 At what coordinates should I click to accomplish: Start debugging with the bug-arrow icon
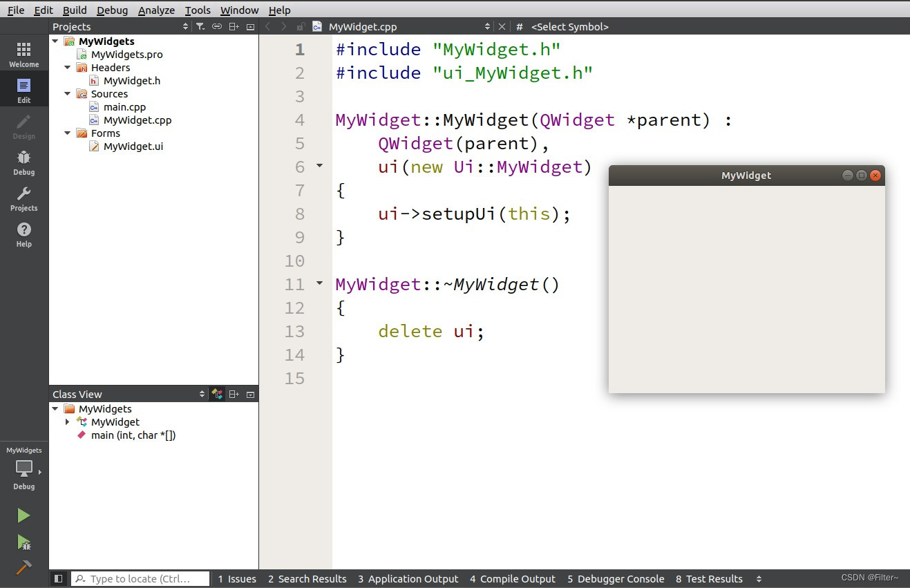click(x=23, y=542)
